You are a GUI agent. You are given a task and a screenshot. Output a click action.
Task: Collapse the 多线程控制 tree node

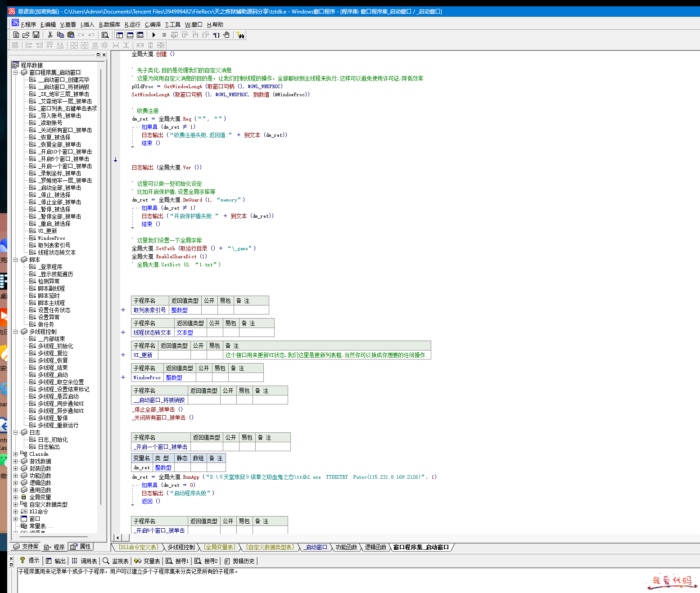(15, 332)
